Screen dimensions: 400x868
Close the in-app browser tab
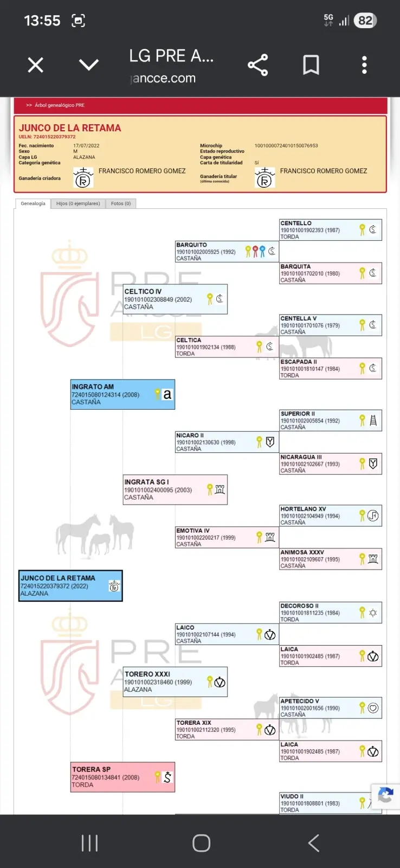[36, 65]
